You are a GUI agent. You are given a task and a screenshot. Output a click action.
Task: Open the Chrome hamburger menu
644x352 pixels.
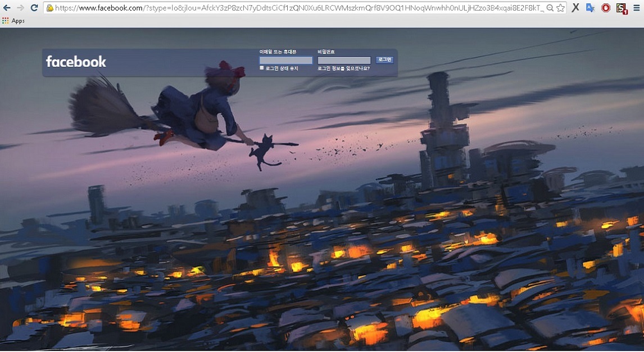pyautogui.click(x=637, y=7)
